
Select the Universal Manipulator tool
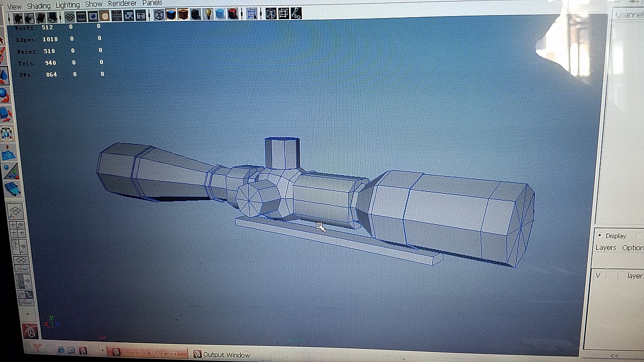7,133
